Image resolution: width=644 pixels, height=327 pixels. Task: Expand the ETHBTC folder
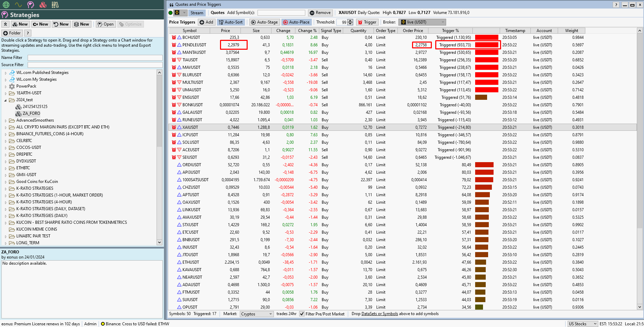point(5,168)
